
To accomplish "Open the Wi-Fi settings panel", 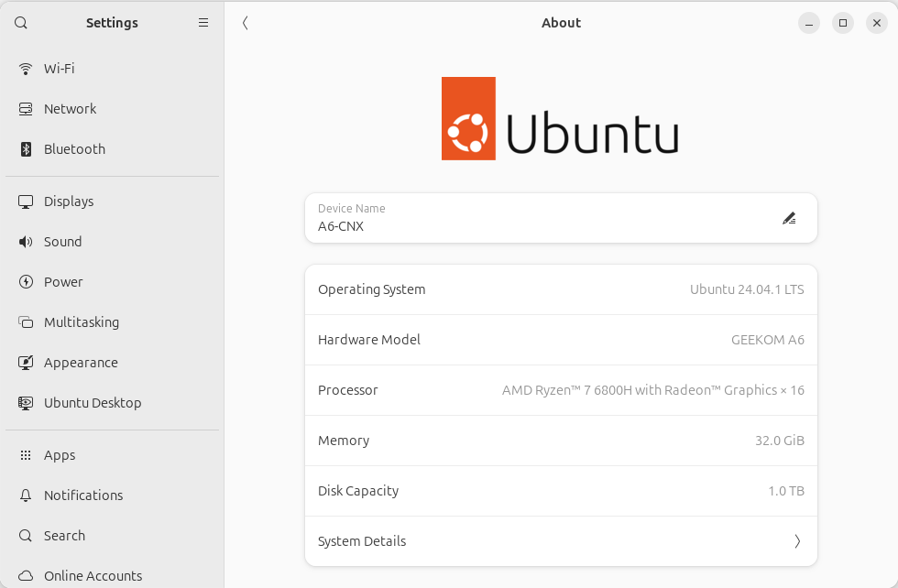I will 112,69.
